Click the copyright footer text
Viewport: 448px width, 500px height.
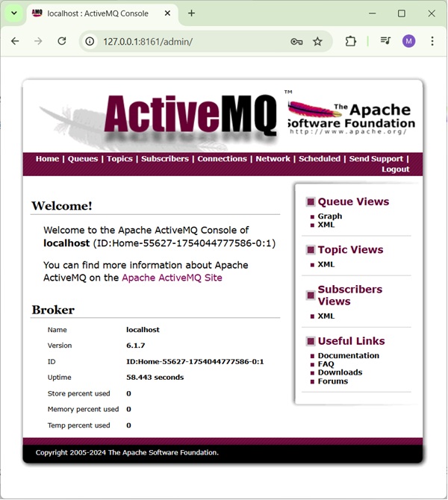pos(127,452)
